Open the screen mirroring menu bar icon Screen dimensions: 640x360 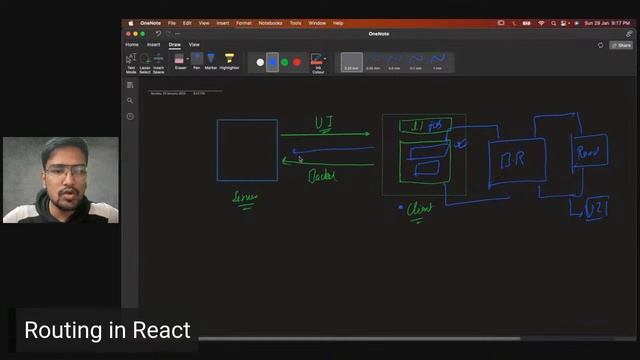coord(501,23)
